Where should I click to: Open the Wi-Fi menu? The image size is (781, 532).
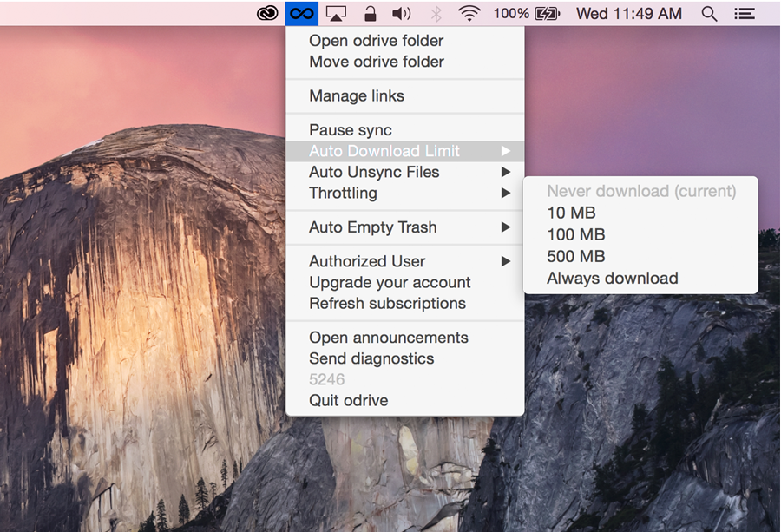[x=469, y=13]
